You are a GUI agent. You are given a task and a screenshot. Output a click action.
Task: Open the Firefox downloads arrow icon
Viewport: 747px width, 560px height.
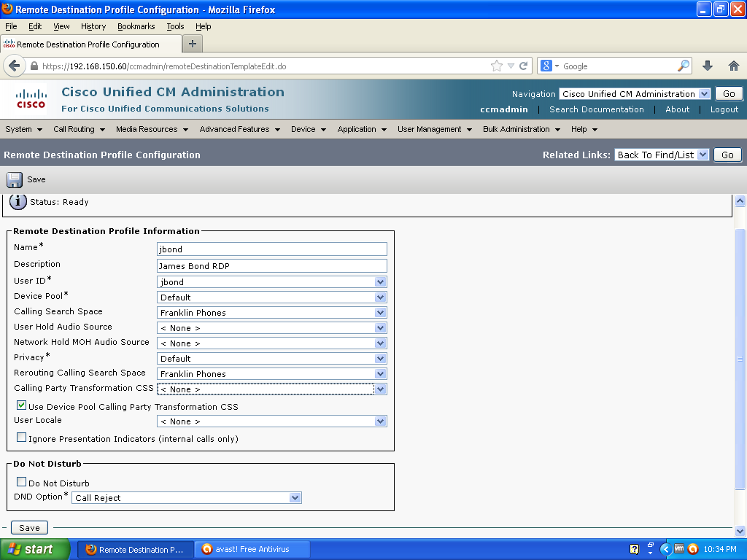708,66
